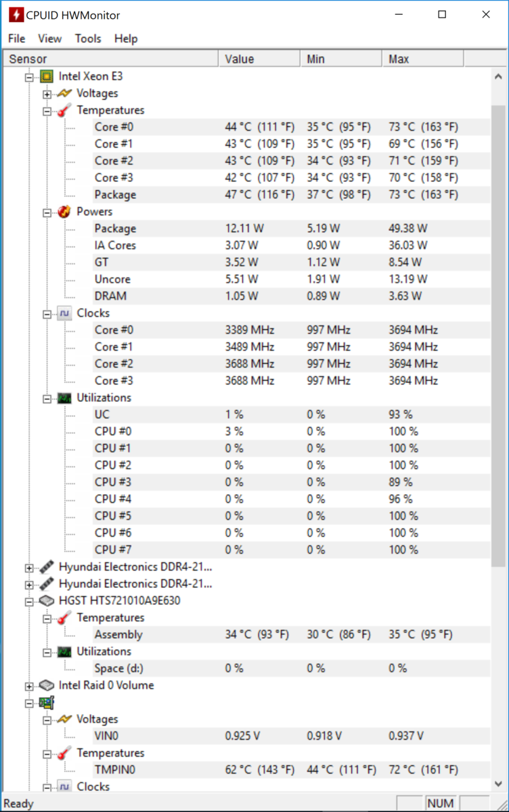Click the CPU Utilizations graph icon
Viewport: 509px width, 812px height.
64,398
